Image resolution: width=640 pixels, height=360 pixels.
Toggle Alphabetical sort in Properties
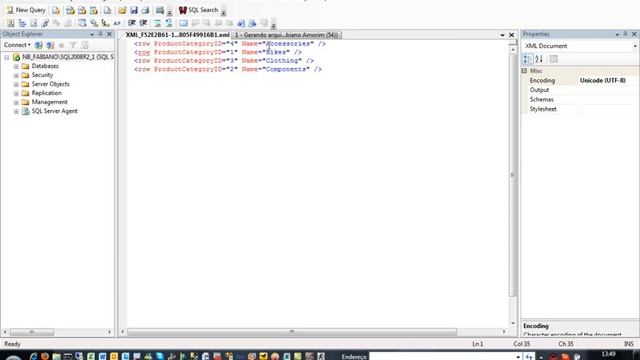[x=539, y=59]
